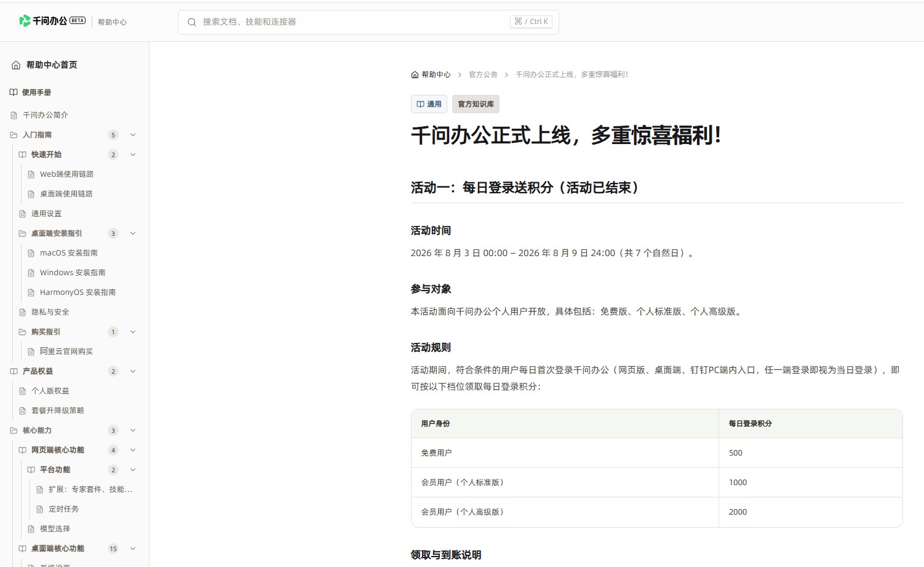Click the book icon beside 快速开始
Image resolution: width=924 pixels, height=567 pixels.
click(x=23, y=155)
